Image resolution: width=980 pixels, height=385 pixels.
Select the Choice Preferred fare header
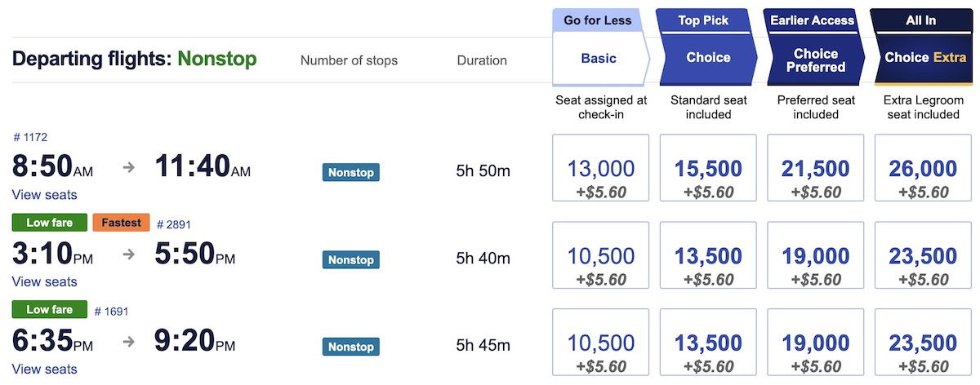click(x=816, y=59)
